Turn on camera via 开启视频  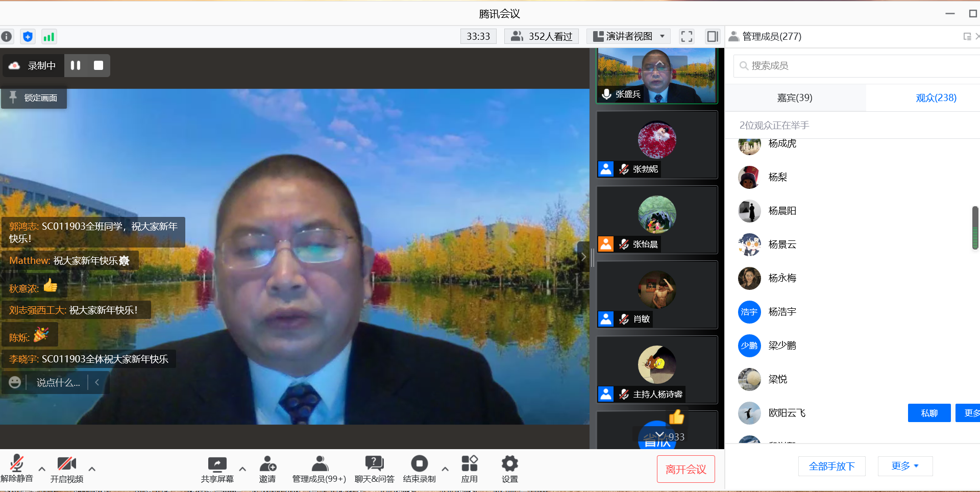tap(66, 464)
